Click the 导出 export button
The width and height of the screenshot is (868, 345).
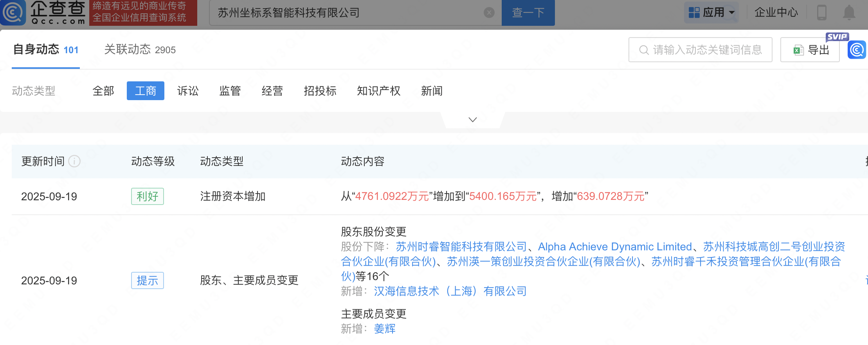tap(810, 50)
